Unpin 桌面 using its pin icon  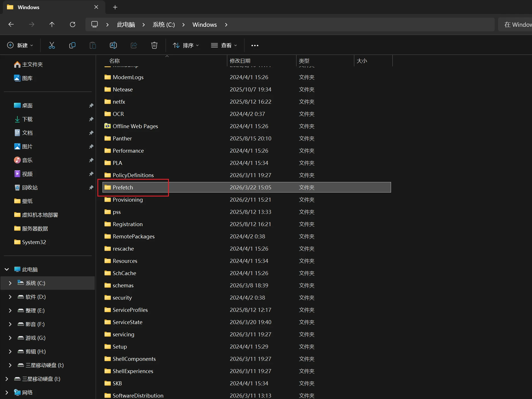pos(91,106)
